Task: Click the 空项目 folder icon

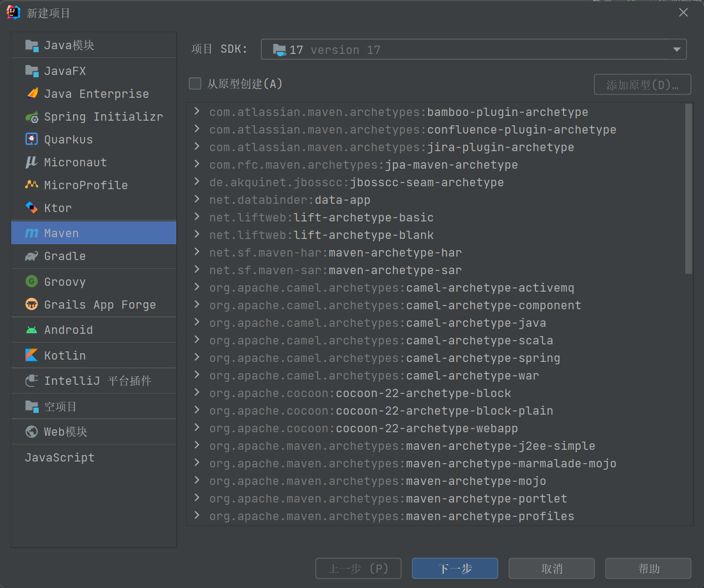Action: (32, 406)
